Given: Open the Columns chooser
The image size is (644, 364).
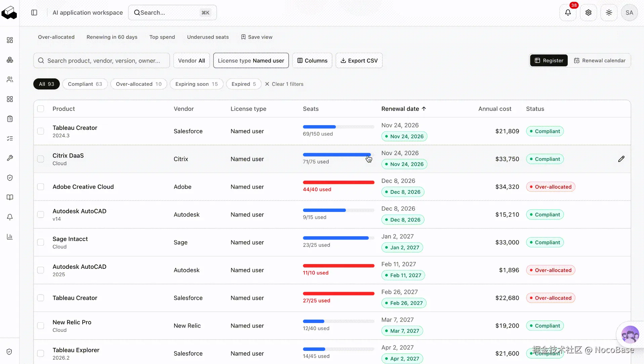Looking at the screenshot, I should (312, 61).
